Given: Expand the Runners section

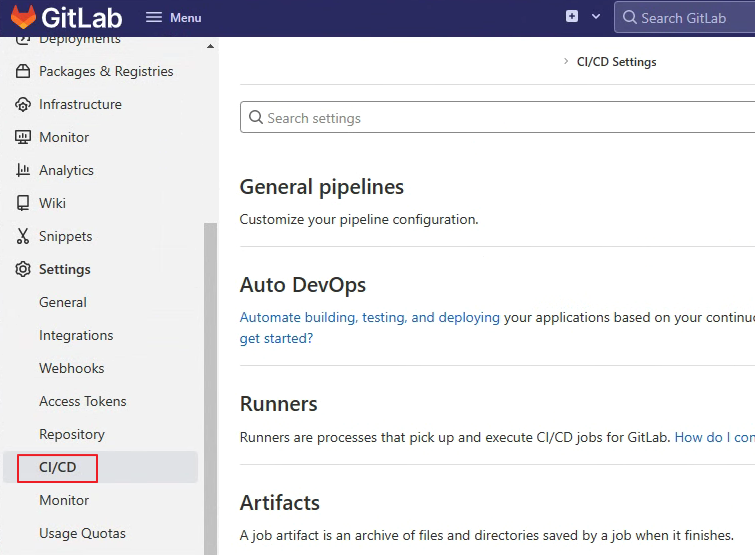Looking at the screenshot, I should pyautogui.click(x=278, y=404).
